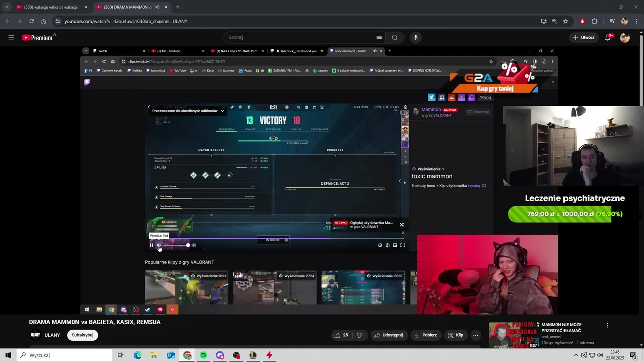This screenshot has height=362, width=644.
Task: Open the Twitch clip settings gear
Action: (x=380, y=245)
